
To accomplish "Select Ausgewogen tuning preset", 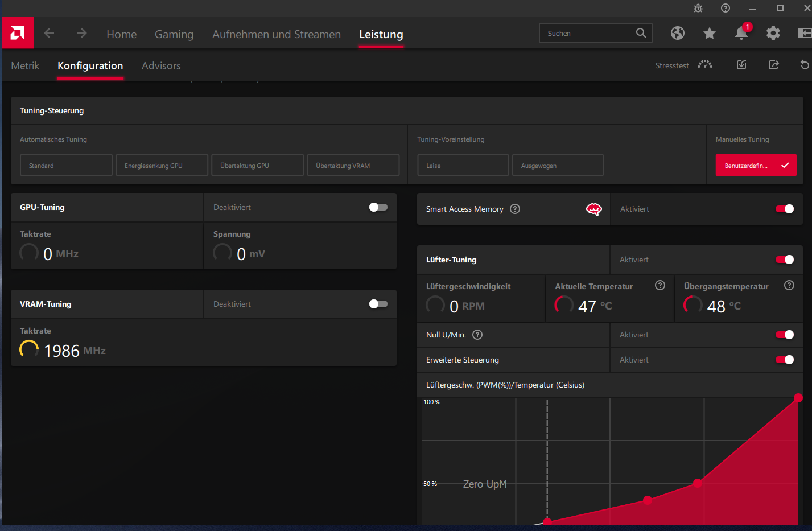I will pyautogui.click(x=558, y=165).
